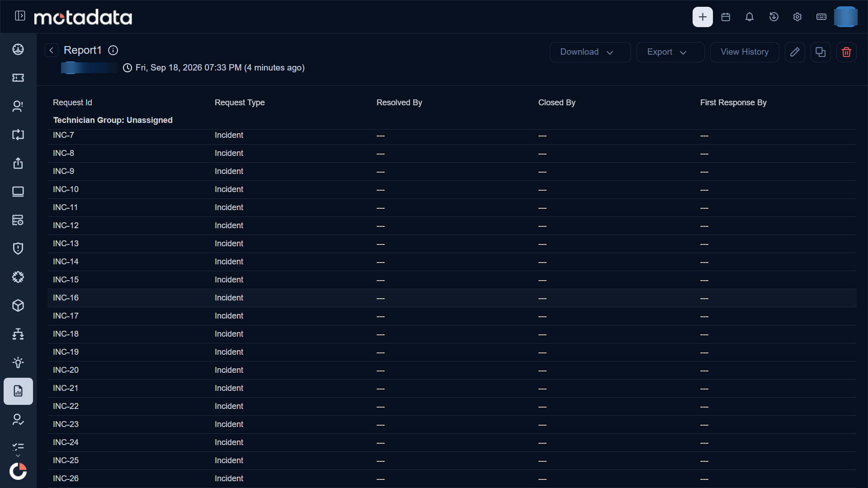Select the INC-16 request id
Screen dimensions: 868x488
coord(66,298)
